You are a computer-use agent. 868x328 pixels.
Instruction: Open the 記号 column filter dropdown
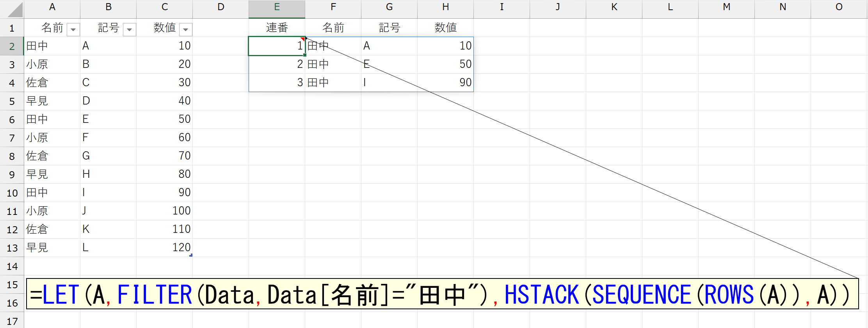coord(129,30)
